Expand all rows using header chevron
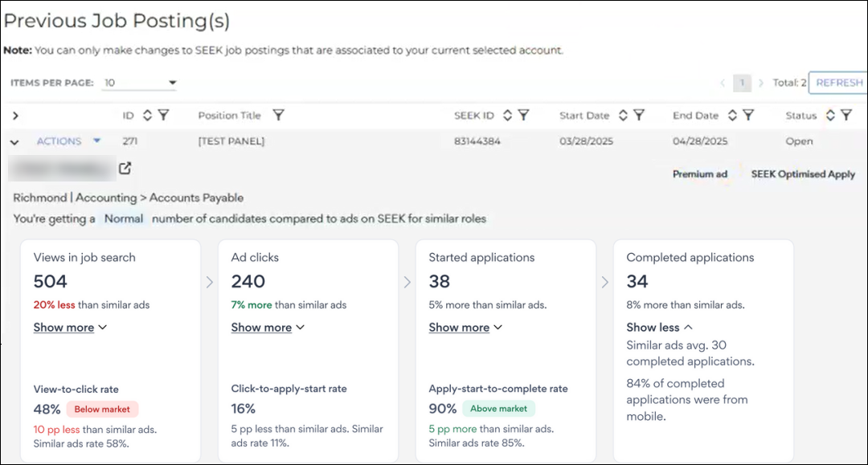 [15, 116]
